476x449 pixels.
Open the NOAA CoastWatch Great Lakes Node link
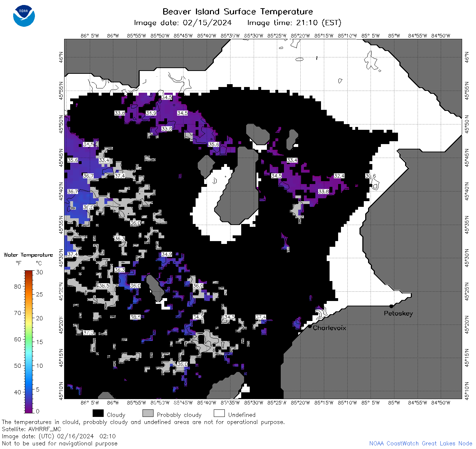click(421, 443)
